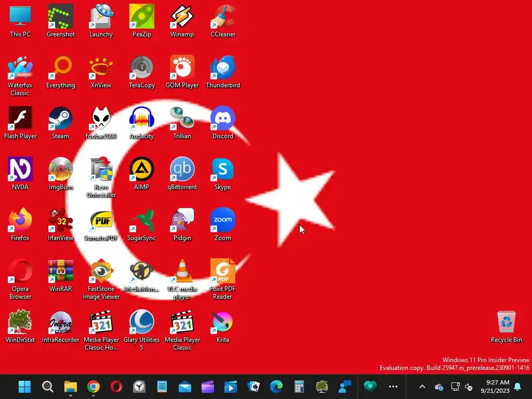Select the CCleaner shortcut
This screenshot has width=532, height=399.
(x=222, y=21)
